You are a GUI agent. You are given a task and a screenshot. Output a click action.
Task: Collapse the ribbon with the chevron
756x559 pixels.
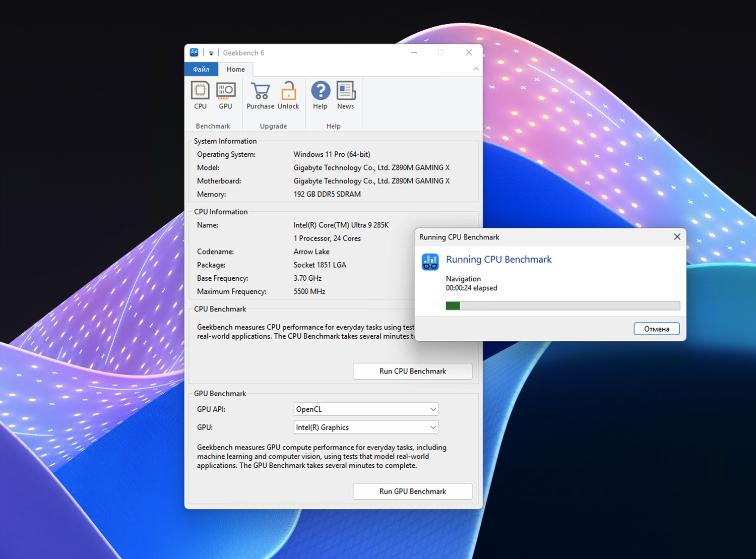pyautogui.click(x=476, y=69)
